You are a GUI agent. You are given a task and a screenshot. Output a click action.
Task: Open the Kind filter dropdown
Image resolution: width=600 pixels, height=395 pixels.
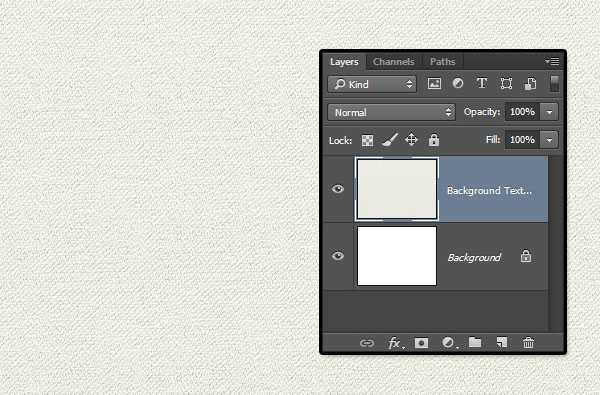(372, 84)
